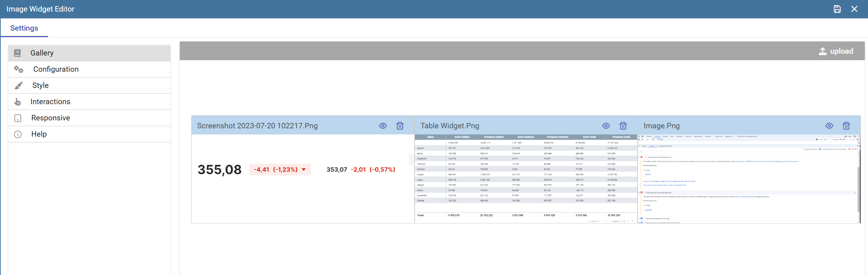The height and width of the screenshot is (275, 868).
Task: Click the gears icon beside Configuration
Action: 18,69
